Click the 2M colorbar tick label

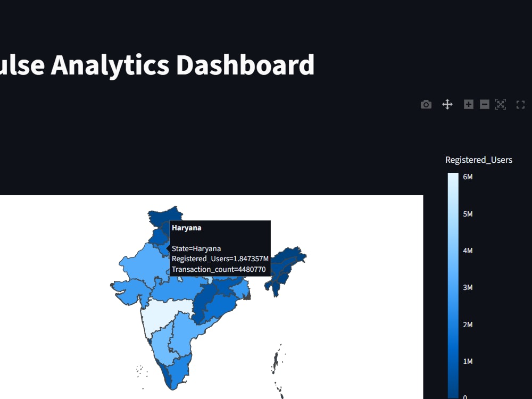[468, 325]
